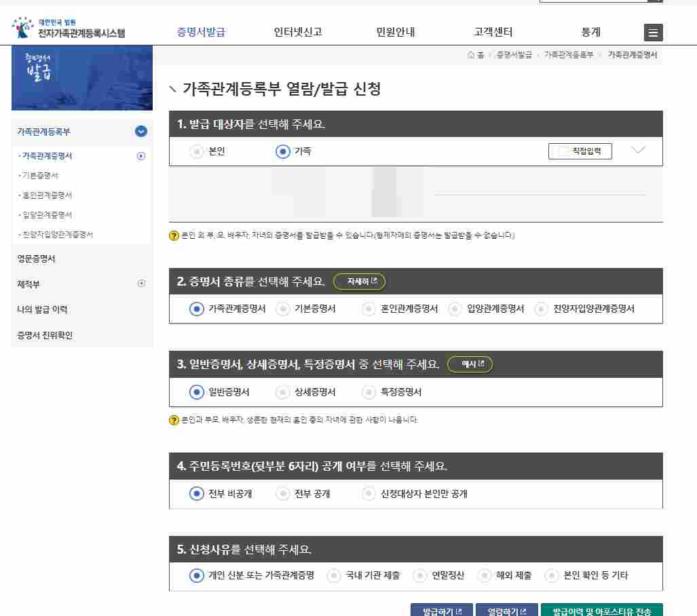Open the 고객센터 menu
Viewport: 697px width, 616px height.
[x=493, y=32]
